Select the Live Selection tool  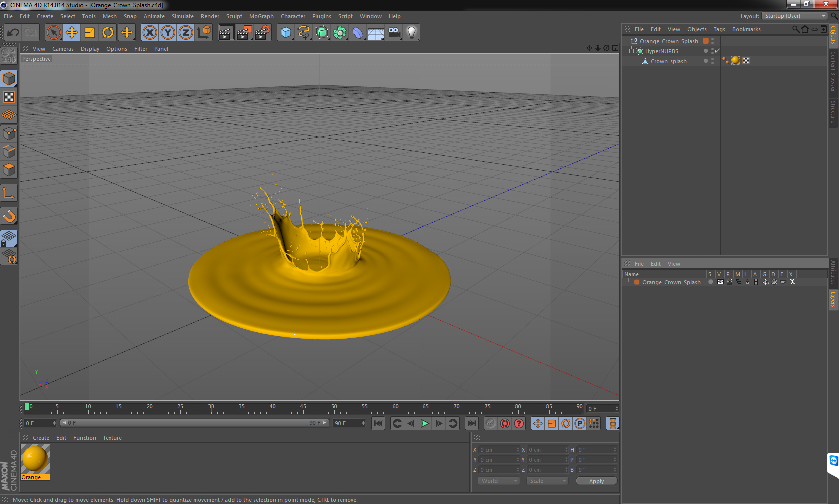tap(53, 33)
